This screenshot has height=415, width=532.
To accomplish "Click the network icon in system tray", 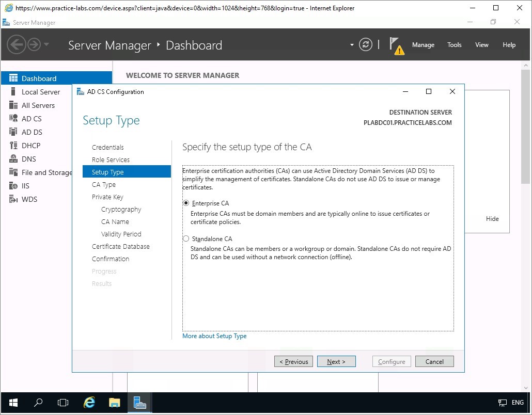I will click(502, 403).
